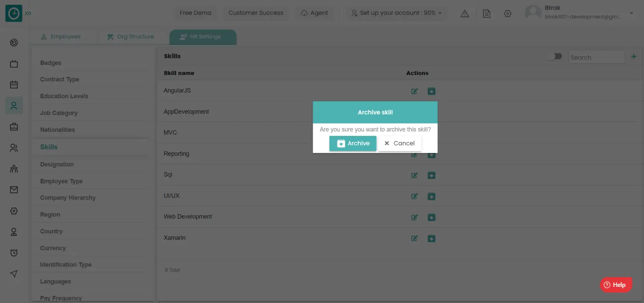Switch to the Org Structure tab
Screen dimensions: 644x303
coord(130,37)
